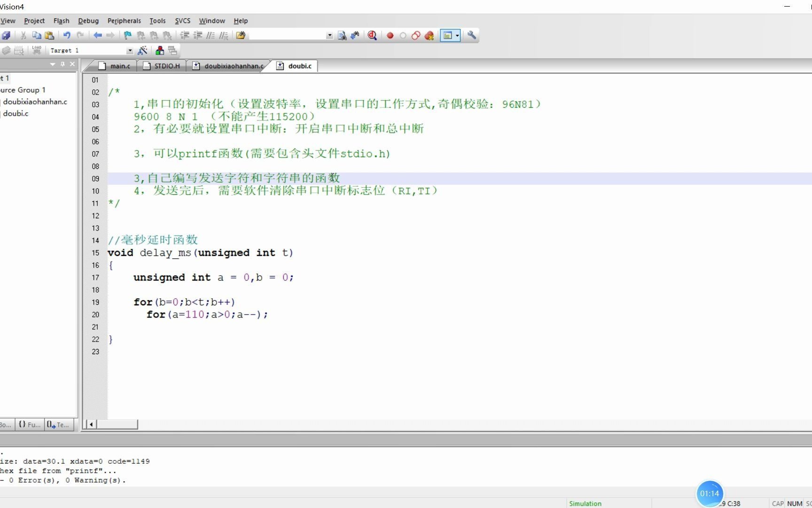Screen dimensions: 812x508
Task: Open the Tools menu
Action: click(x=157, y=21)
